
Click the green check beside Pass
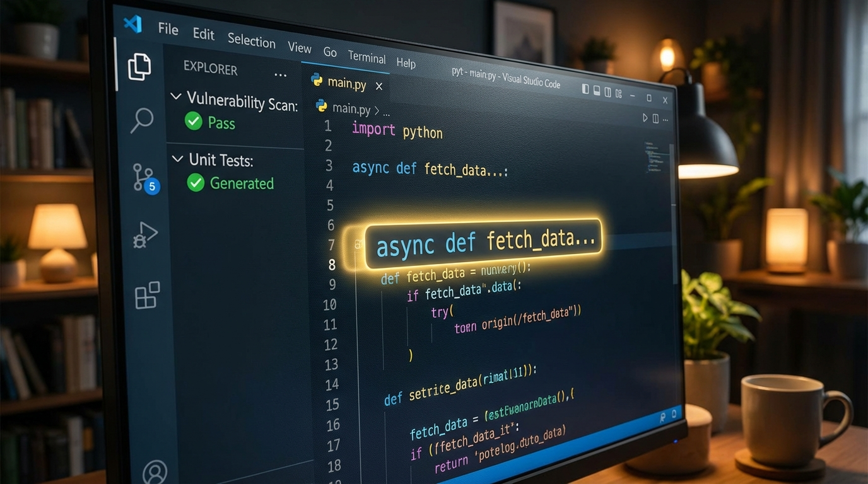(193, 121)
